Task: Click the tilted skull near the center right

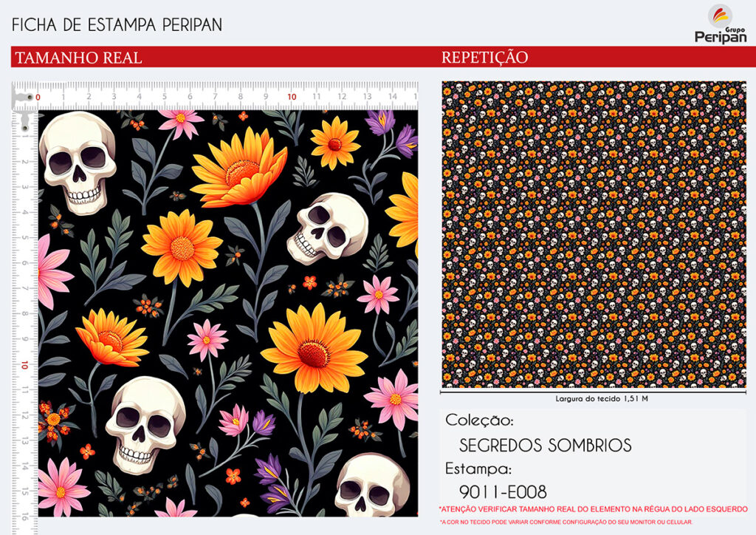Action: click(x=327, y=228)
